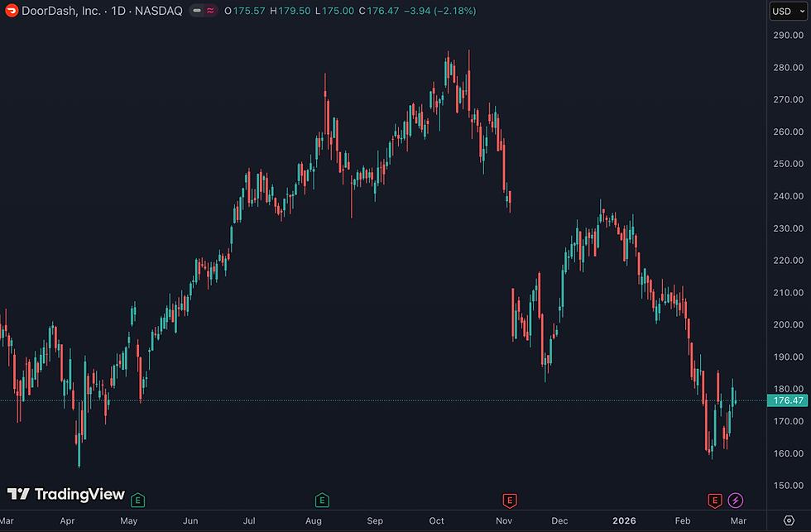Click the Jun label on time axis
Screen dimensions: 811x532
pos(190,520)
